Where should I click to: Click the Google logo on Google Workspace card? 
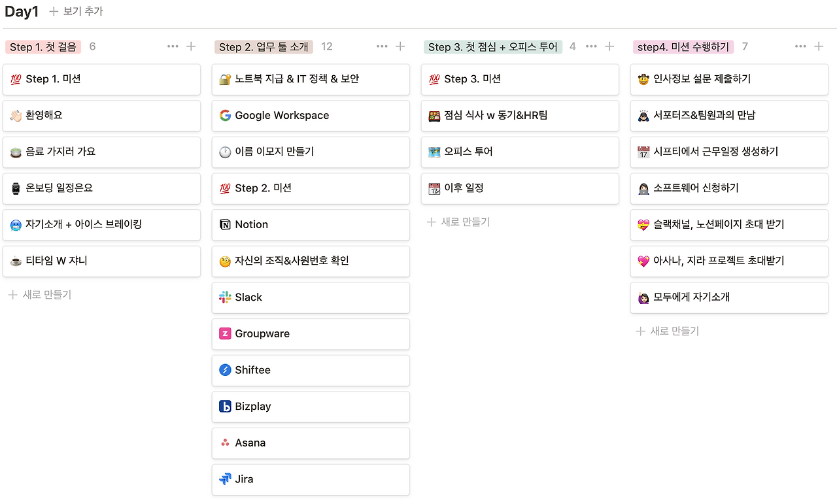pyautogui.click(x=225, y=116)
